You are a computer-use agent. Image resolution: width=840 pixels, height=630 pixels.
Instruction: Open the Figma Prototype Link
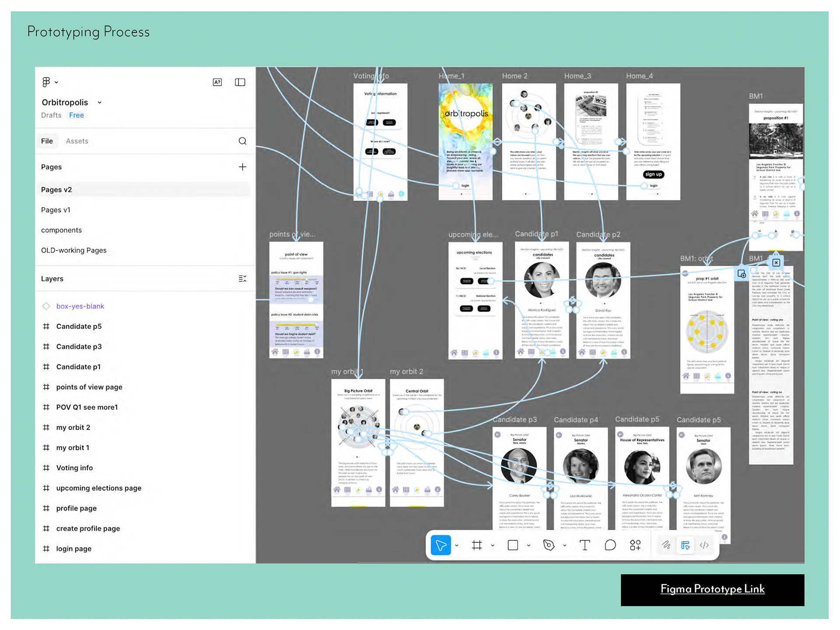click(712, 589)
